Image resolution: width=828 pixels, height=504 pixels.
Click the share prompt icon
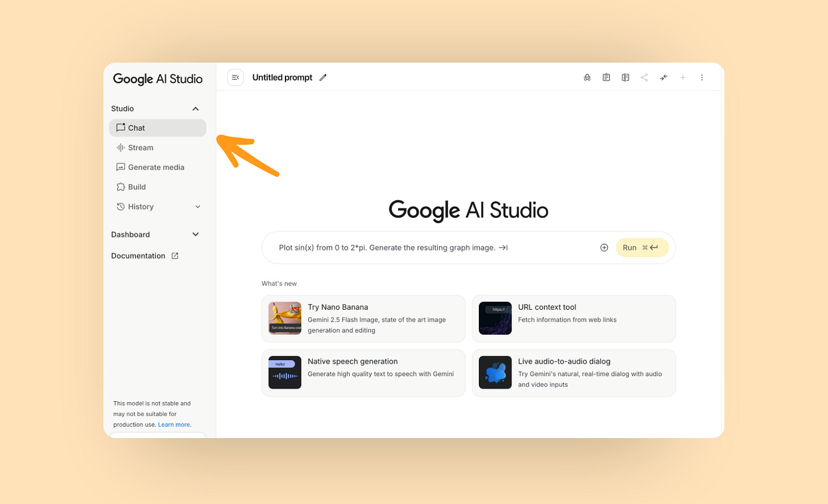644,77
